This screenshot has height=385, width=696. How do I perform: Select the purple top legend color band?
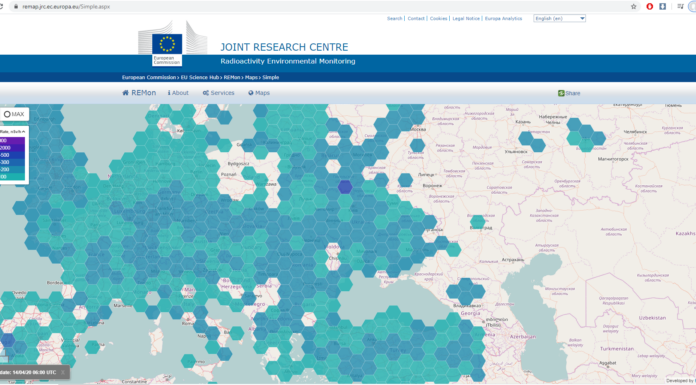[x=12, y=140]
